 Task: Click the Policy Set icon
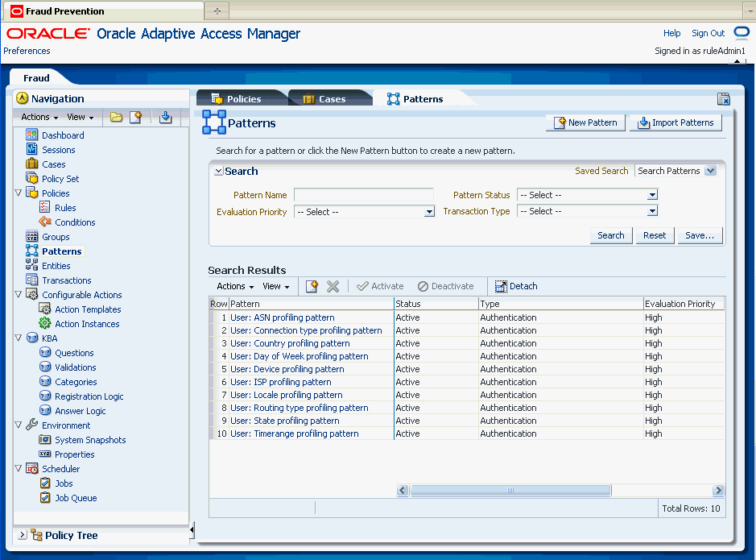click(32, 178)
